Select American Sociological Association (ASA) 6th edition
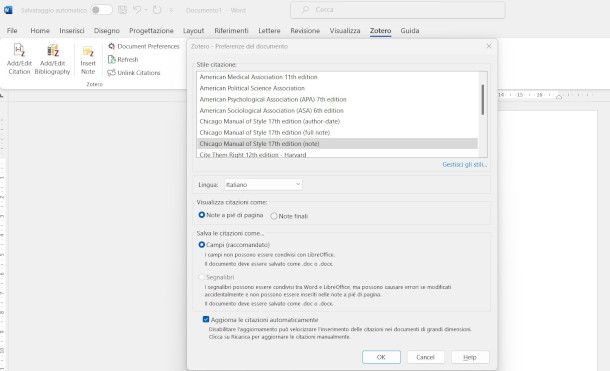The width and height of the screenshot is (610, 371). pos(337,110)
